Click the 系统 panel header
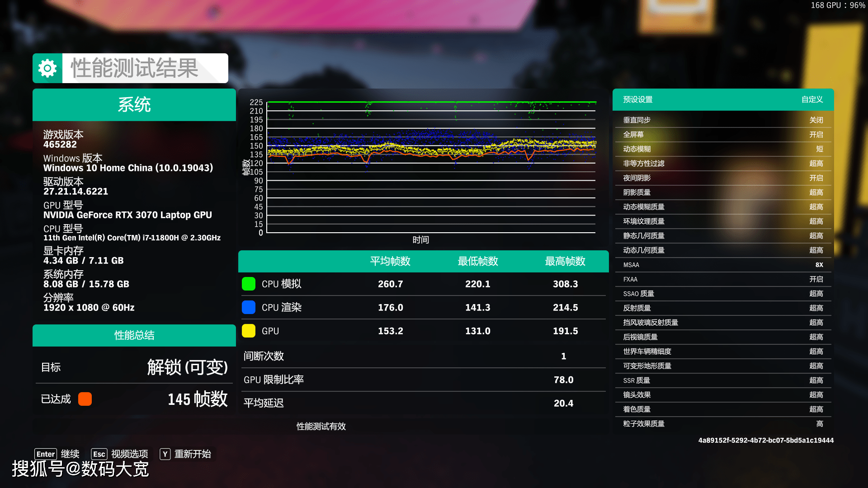868x488 pixels. pyautogui.click(x=134, y=105)
